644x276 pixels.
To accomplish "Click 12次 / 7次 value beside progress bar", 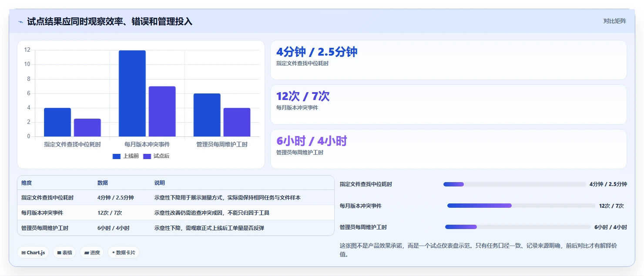I will point(611,206).
